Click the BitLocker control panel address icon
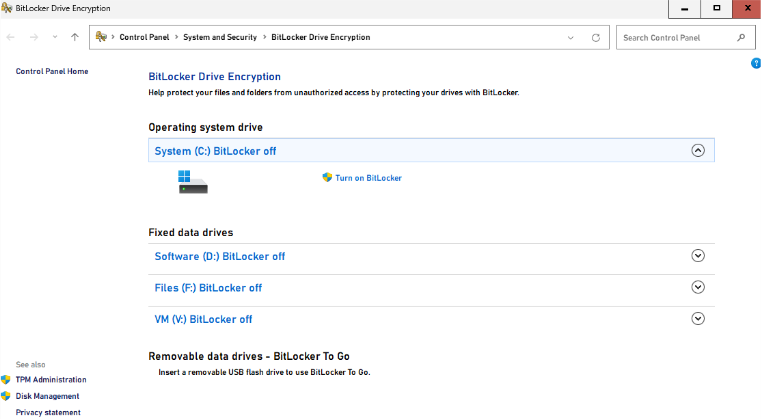The height and width of the screenshot is (419, 761). coord(101,38)
